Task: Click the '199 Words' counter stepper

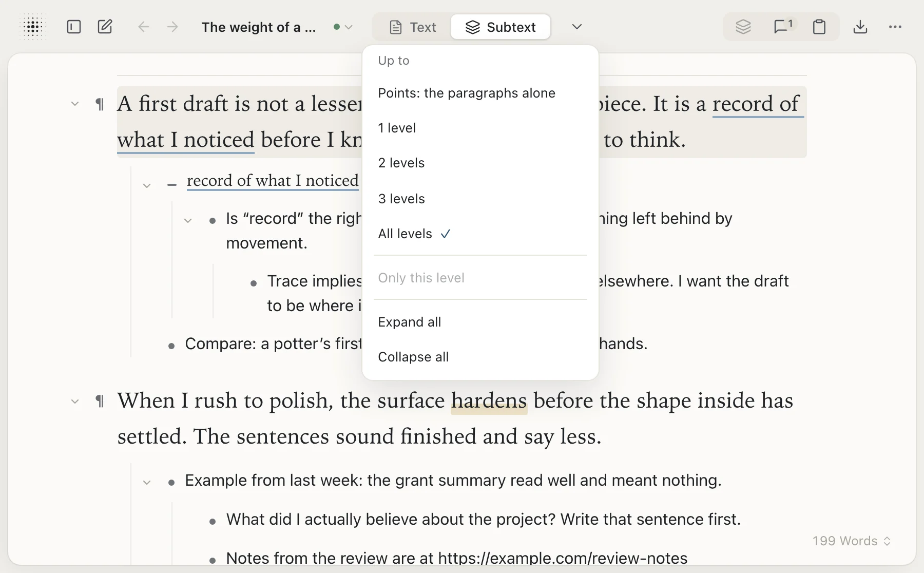Action: [x=851, y=541]
